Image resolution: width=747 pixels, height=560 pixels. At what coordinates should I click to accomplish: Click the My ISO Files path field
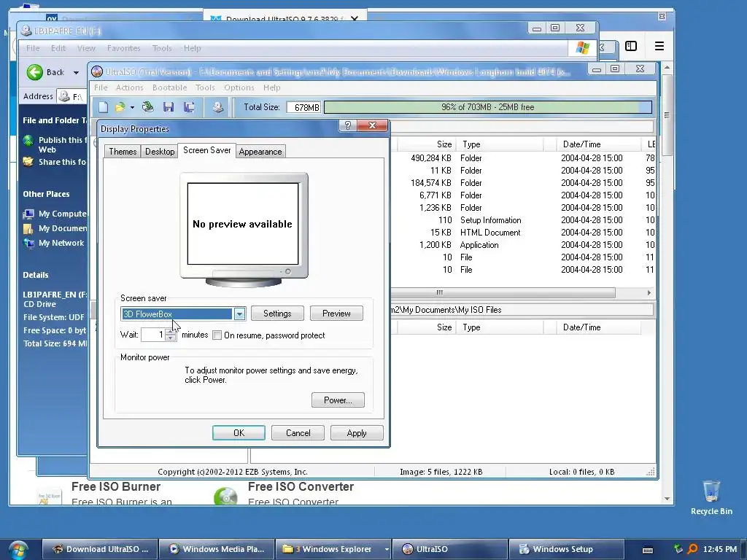(x=522, y=309)
